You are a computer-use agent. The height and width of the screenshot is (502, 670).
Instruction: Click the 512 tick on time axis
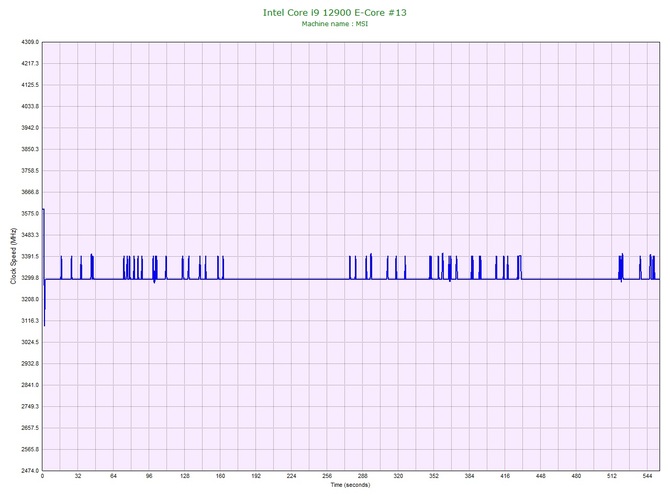(x=612, y=476)
